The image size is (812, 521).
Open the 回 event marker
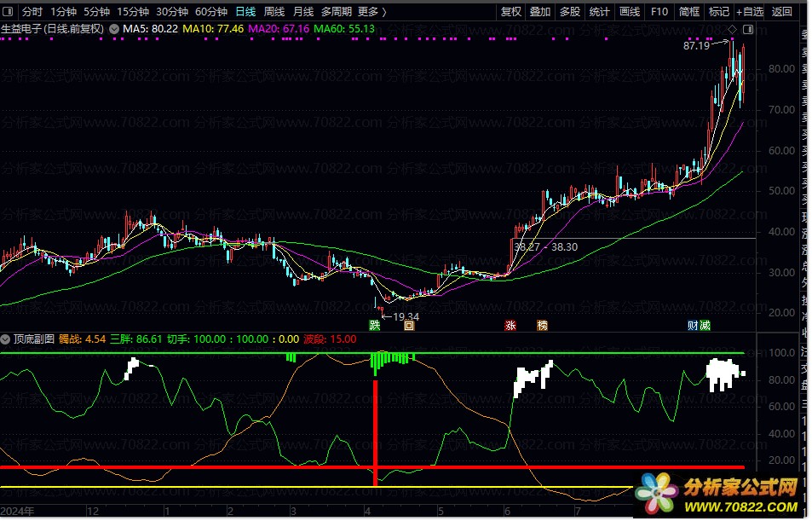coord(409,326)
